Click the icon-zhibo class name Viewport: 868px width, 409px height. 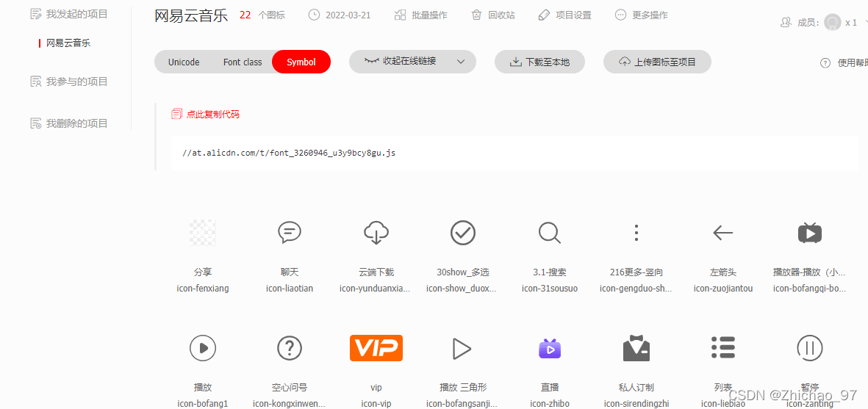coord(550,403)
